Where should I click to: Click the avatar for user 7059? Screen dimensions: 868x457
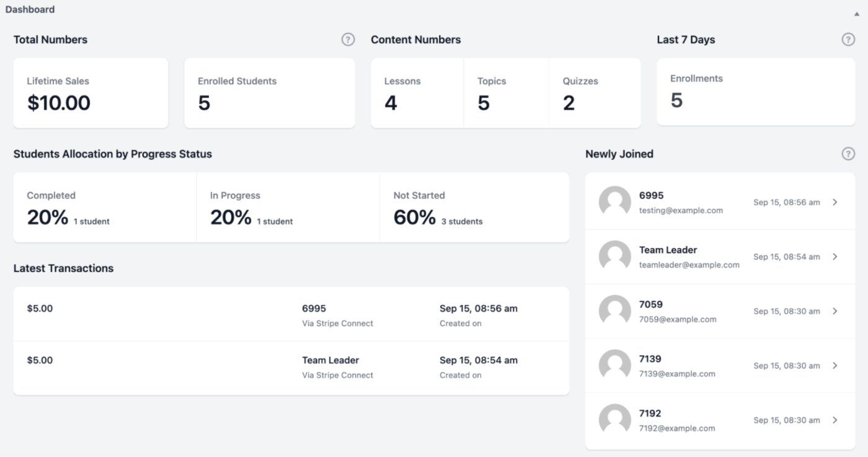(x=614, y=311)
